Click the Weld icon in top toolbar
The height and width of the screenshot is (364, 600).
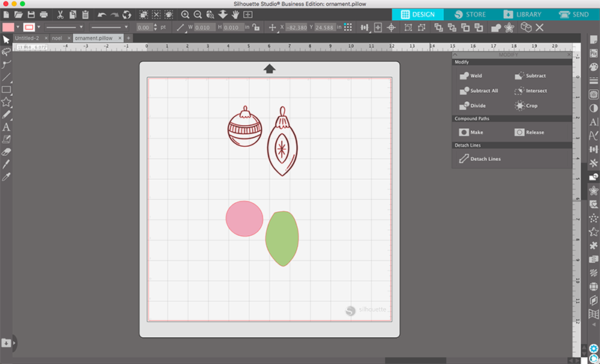tap(496, 28)
